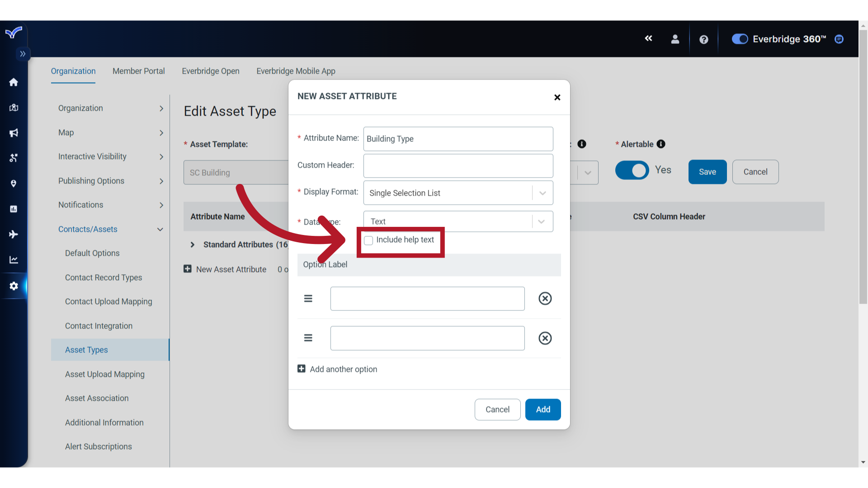Open Contact Upload Mapping menu item
Image resolution: width=868 pixels, height=488 pixels.
point(108,301)
